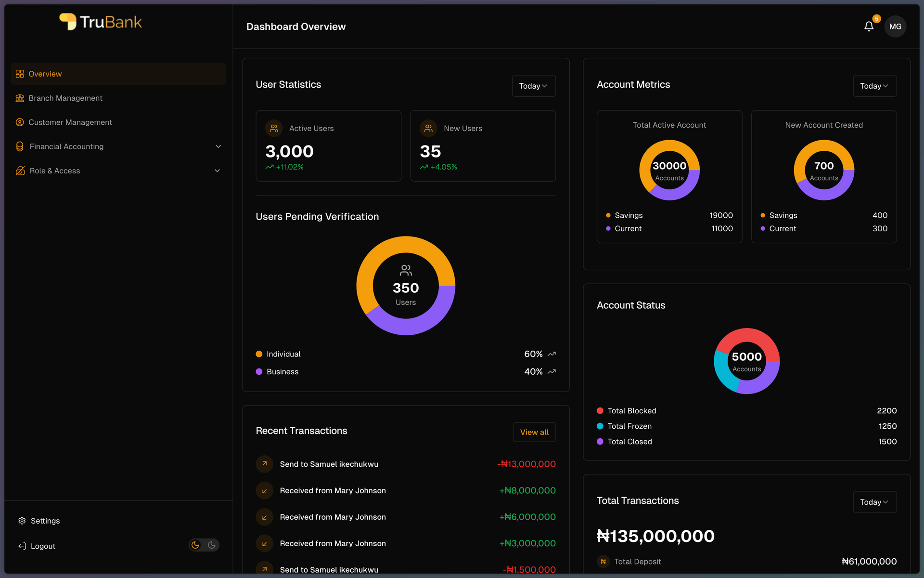Click the Business legend dot
This screenshot has height=578, width=924.
(x=260, y=371)
